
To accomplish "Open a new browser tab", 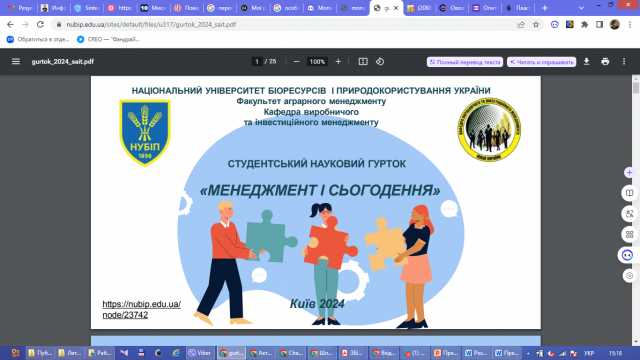I will click(544, 8).
